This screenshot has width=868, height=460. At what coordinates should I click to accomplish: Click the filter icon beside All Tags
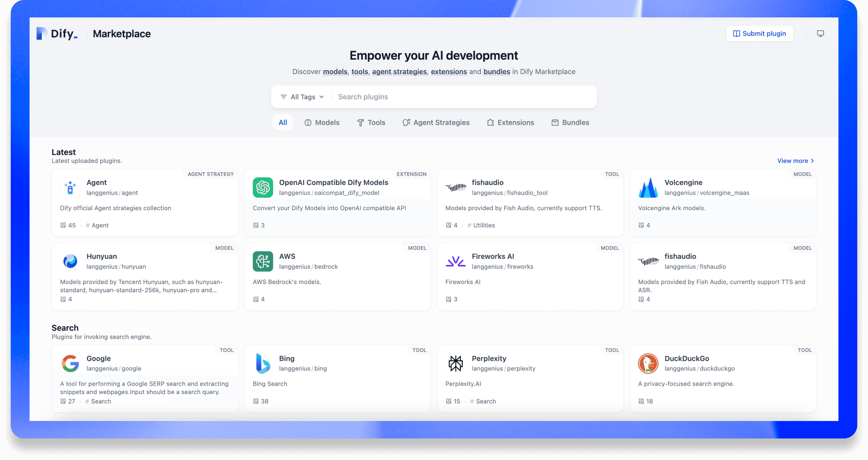coord(284,97)
